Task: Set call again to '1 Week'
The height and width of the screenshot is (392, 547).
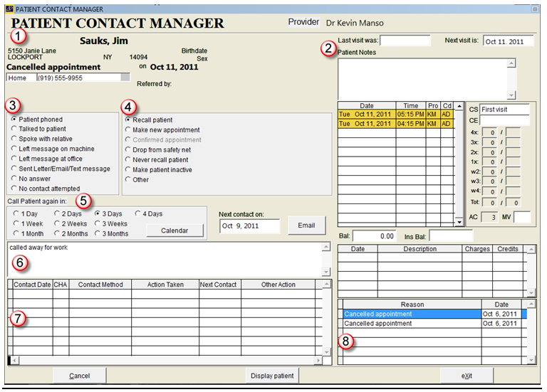Action: [15, 223]
